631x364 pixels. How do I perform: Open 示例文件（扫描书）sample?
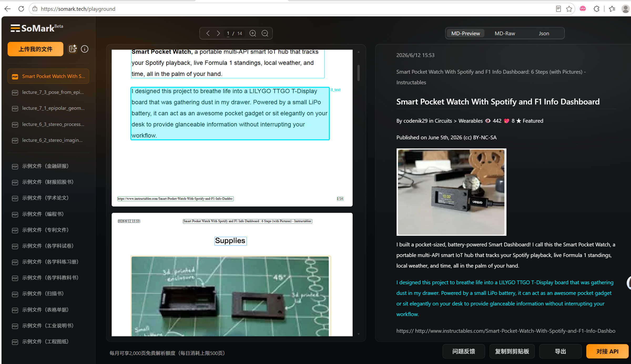click(48, 294)
